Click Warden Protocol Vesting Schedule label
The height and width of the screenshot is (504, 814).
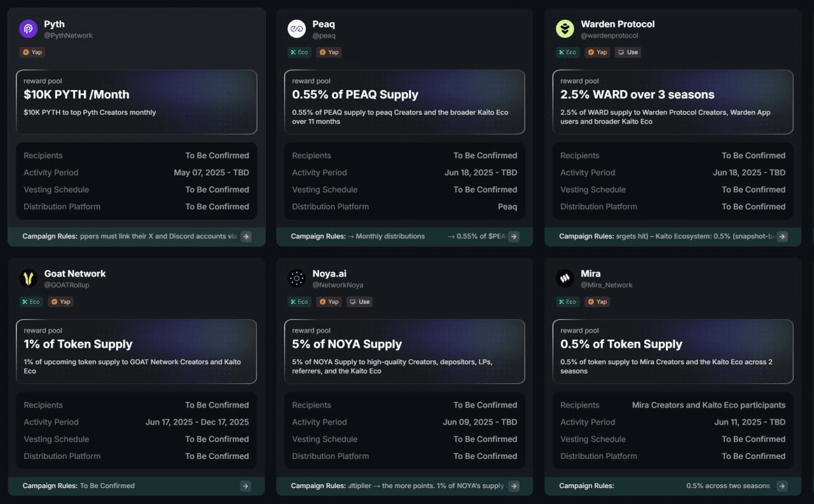(x=593, y=190)
